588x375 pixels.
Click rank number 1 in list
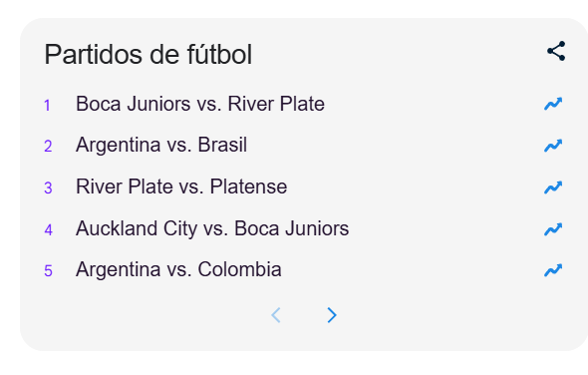click(x=47, y=106)
